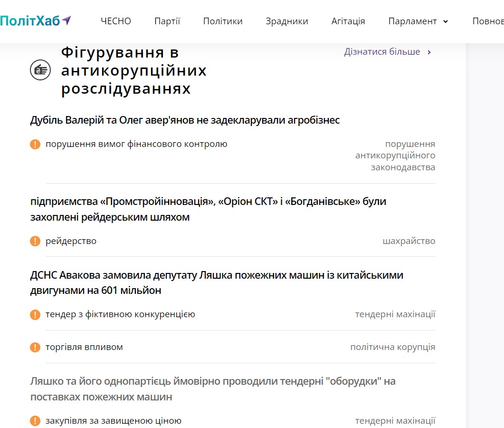Go to the Партії section

167,21
